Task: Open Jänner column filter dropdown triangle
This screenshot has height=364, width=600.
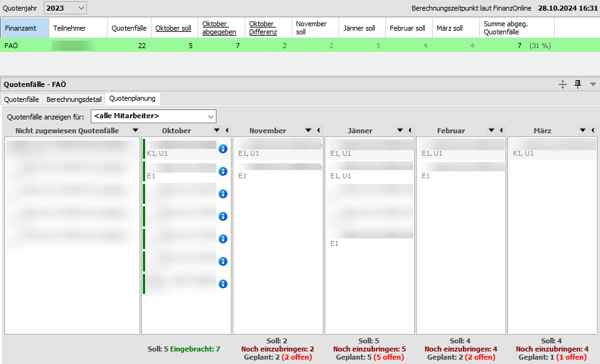Action: (x=399, y=131)
